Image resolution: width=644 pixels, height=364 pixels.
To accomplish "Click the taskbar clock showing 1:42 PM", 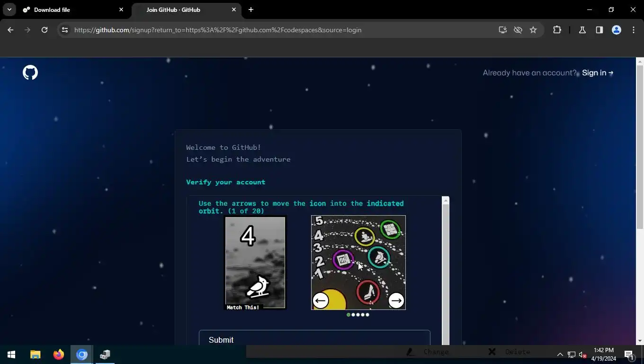I will point(604,355).
